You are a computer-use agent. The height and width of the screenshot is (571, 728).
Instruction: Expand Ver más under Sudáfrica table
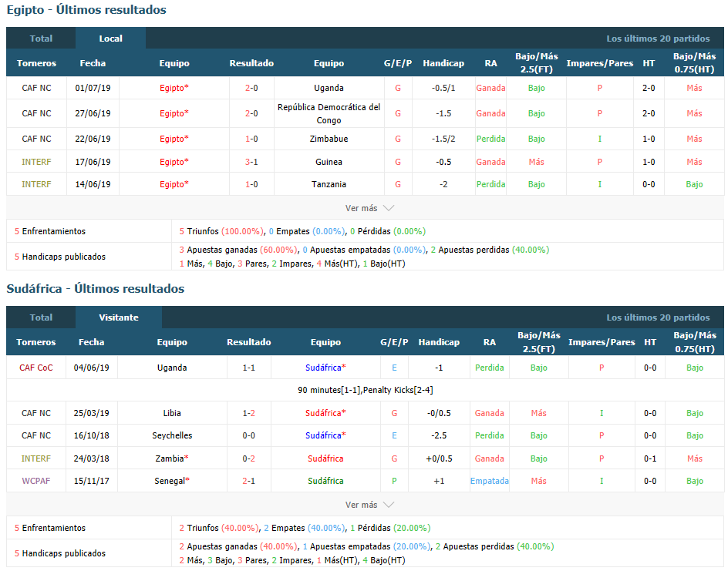pyautogui.click(x=369, y=505)
